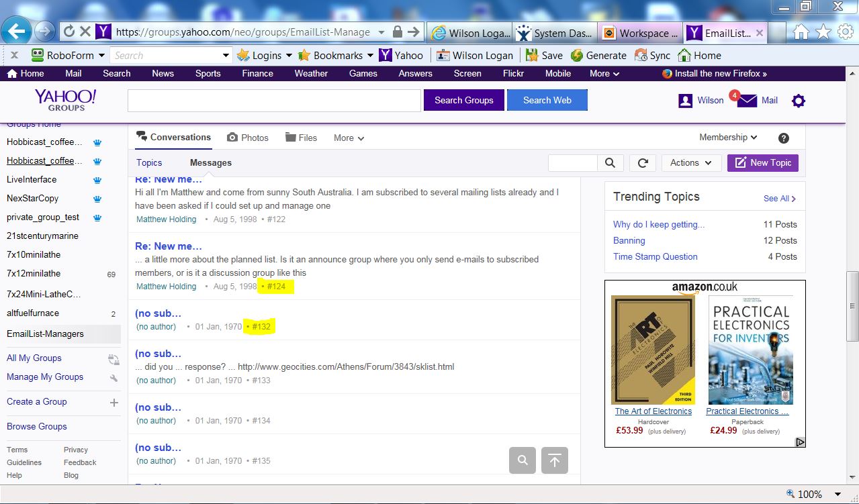Open browser Home icon at top right
859x504 pixels.
click(801, 32)
